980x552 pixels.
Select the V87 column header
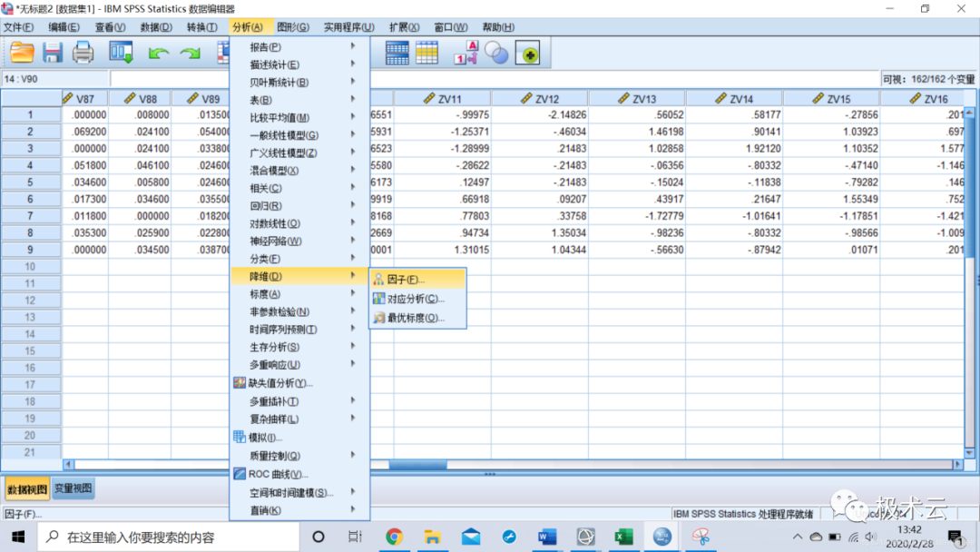pyautogui.click(x=85, y=99)
